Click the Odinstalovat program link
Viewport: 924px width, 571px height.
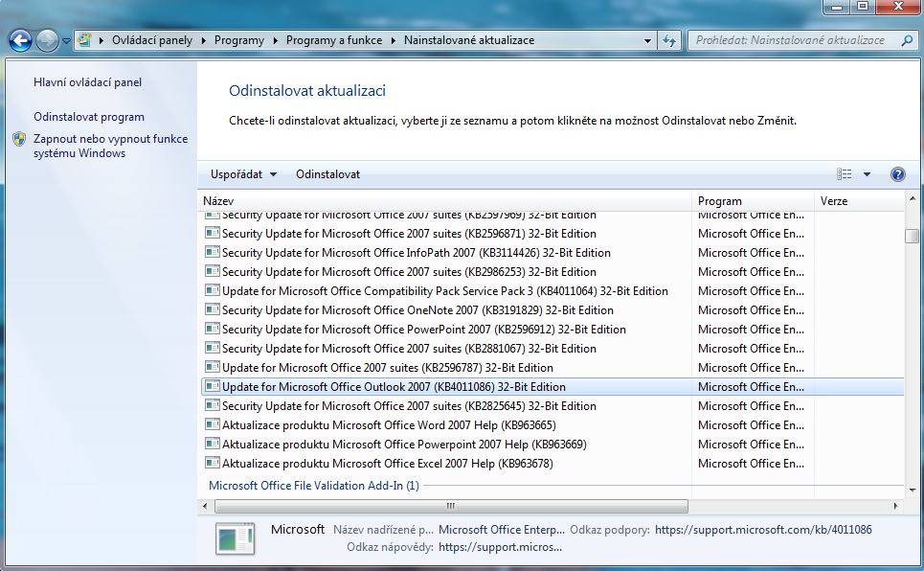coord(89,117)
